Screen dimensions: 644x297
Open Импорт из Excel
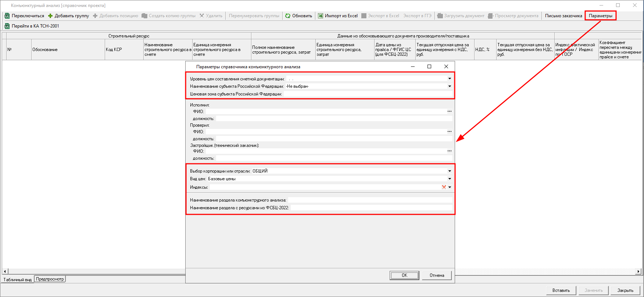pyautogui.click(x=337, y=16)
